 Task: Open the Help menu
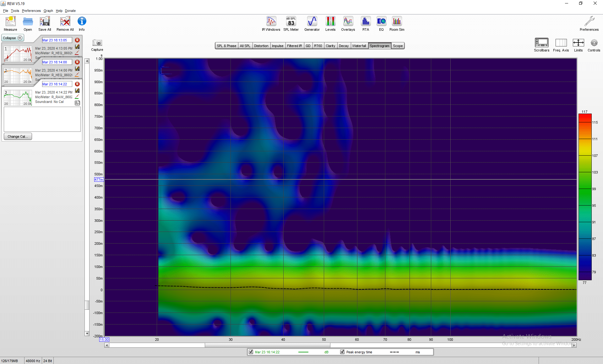click(59, 11)
